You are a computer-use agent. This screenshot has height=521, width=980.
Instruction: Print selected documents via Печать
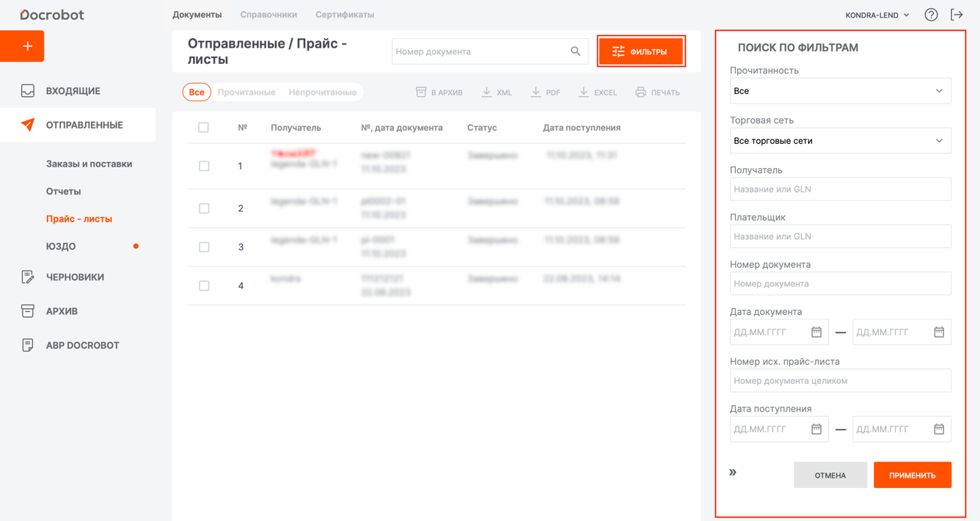[x=657, y=92]
